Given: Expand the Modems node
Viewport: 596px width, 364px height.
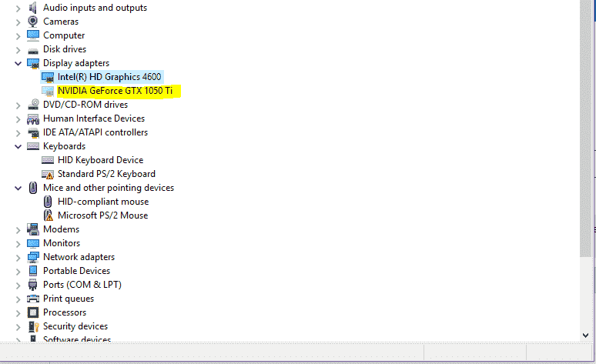Looking at the screenshot, I should click(18, 230).
